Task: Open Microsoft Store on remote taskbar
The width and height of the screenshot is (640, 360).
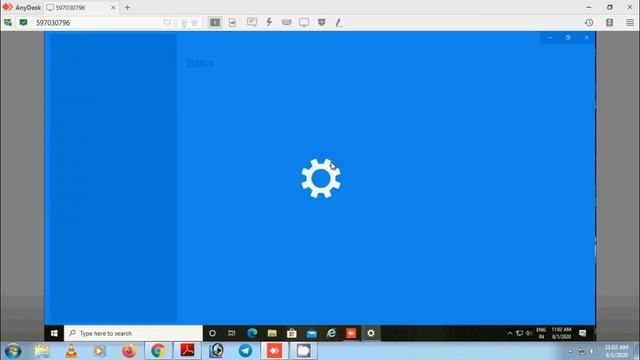Action: [291, 333]
